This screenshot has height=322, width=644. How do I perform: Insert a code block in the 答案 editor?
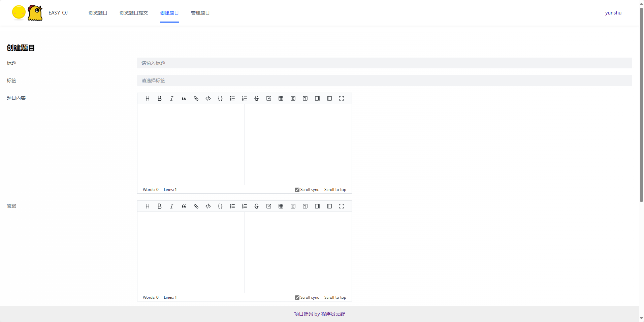click(208, 206)
